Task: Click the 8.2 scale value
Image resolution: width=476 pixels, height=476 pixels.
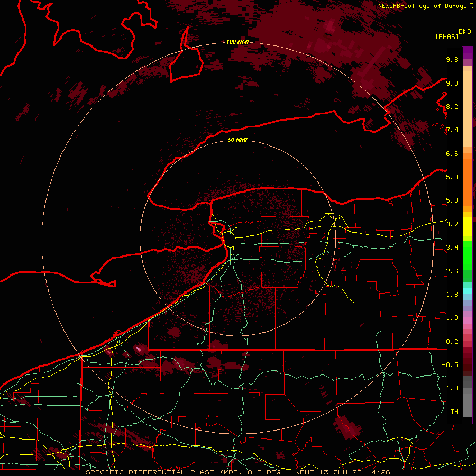Action: point(452,106)
